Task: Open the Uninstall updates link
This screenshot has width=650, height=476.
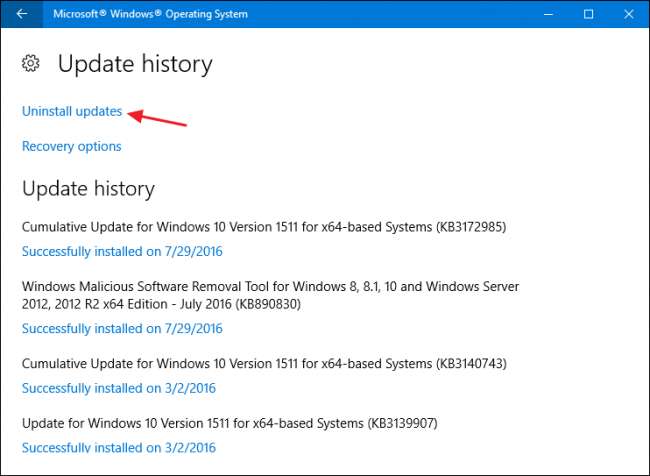Action: [x=72, y=111]
